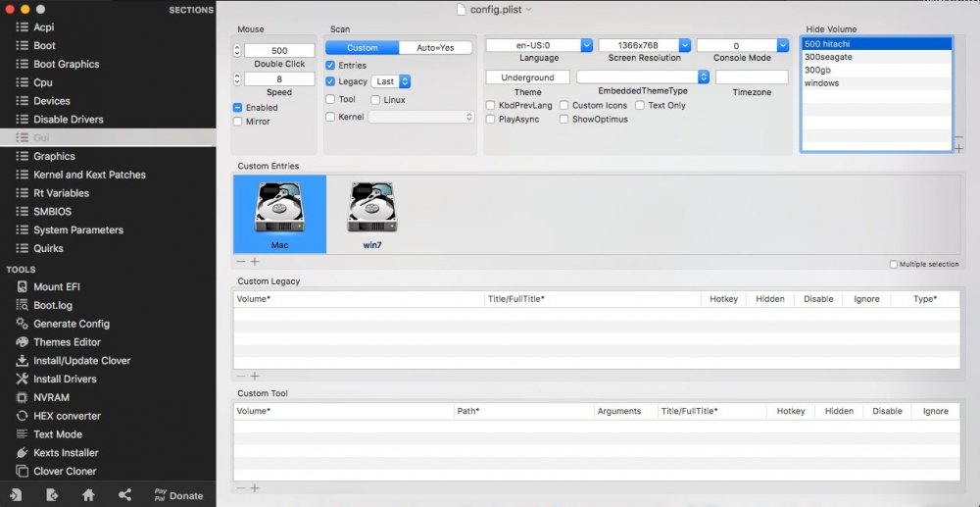Open Install/Update Clover tool
Screen dimensions: 980x507
[82, 361]
